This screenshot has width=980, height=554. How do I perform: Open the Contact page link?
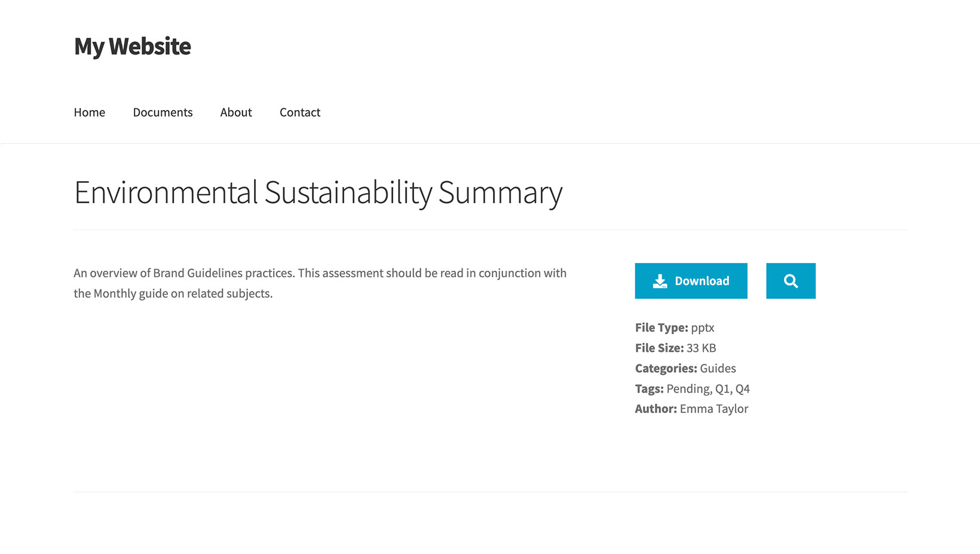(300, 112)
